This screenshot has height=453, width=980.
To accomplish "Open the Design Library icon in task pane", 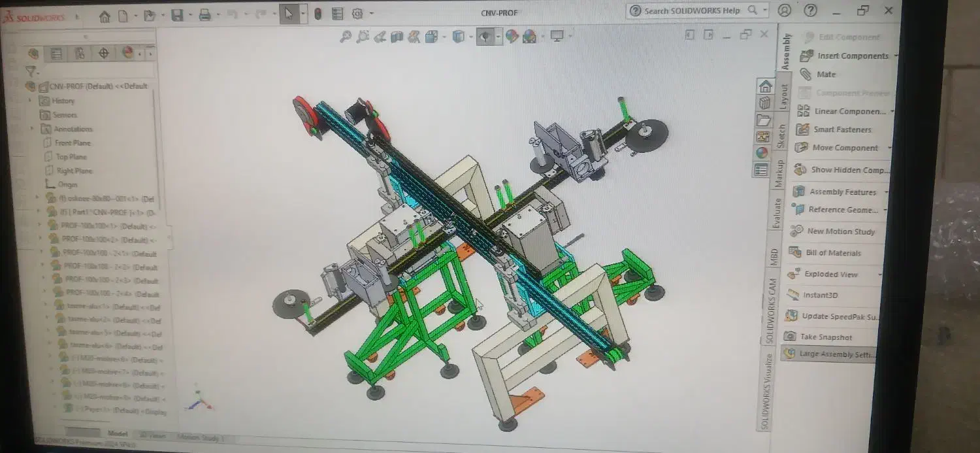I will pos(765,103).
